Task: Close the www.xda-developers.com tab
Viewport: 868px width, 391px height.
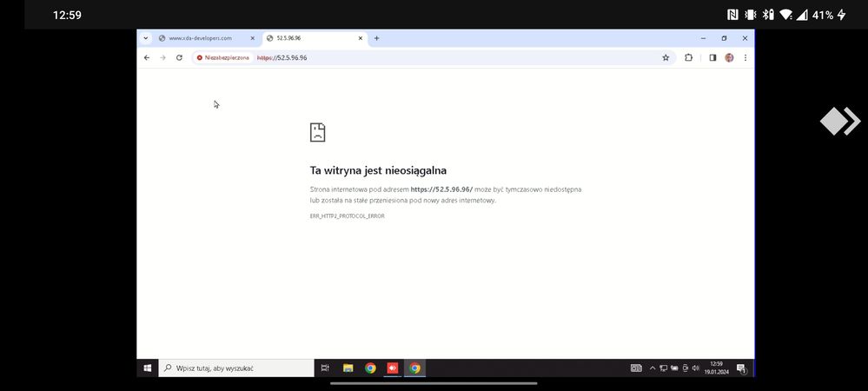Action: click(253, 38)
